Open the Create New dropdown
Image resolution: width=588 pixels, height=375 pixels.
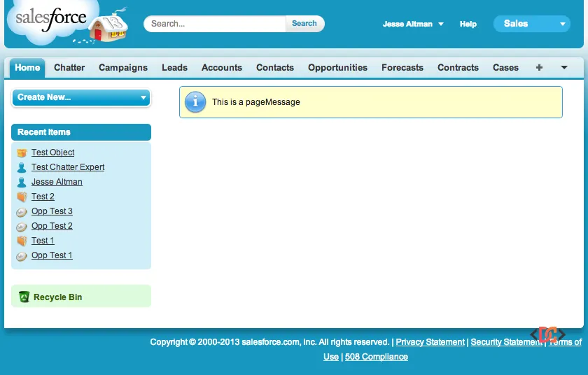pyautogui.click(x=81, y=97)
